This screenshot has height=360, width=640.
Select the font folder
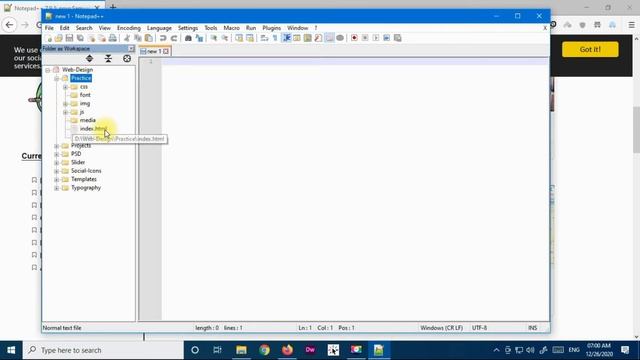click(x=85, y=95)
